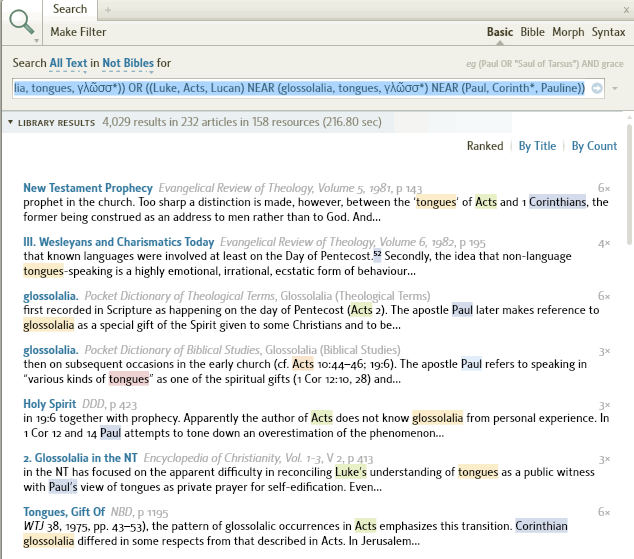Open the Not Bibles resource selector
Viewport: 634px width, 559px height.
(x=128, y=63)
